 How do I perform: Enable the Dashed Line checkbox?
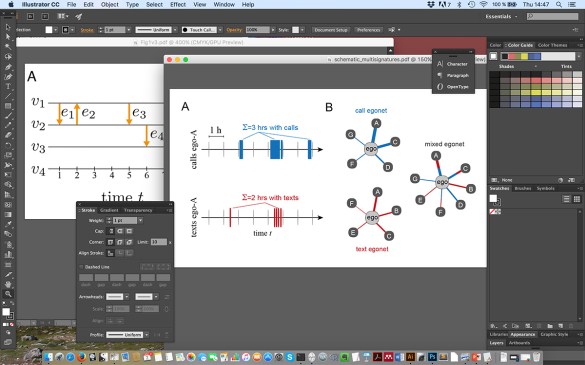tap(82, 267)
